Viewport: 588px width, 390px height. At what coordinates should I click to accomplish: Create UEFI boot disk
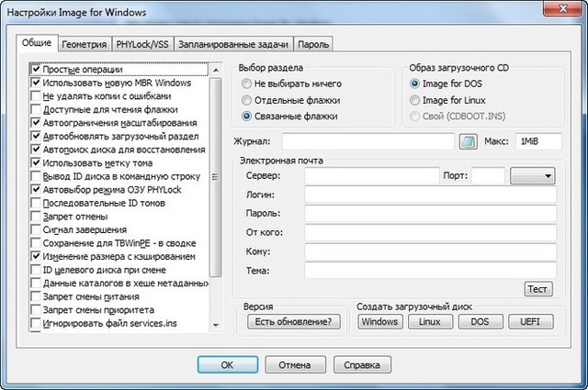point(530,321)
